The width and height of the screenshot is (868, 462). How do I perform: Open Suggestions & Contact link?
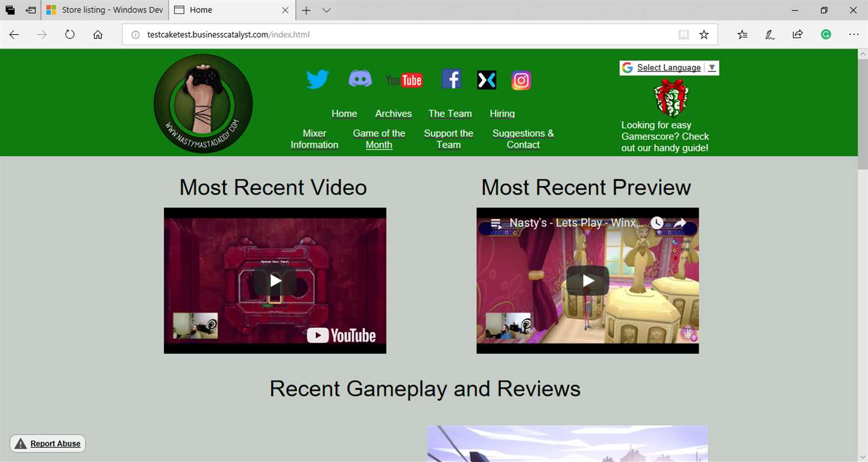coord(523,139)
